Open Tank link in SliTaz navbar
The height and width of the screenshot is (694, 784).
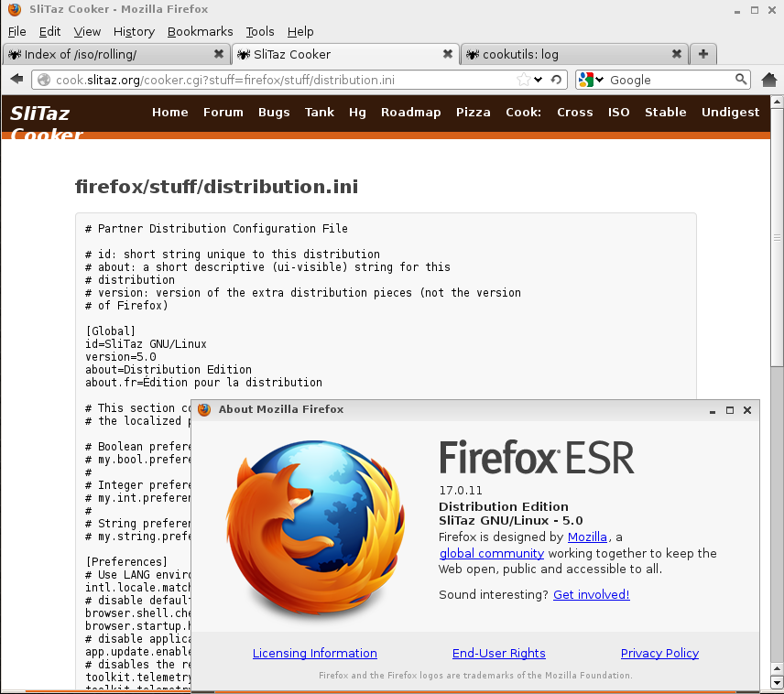(x=320, y=112)
